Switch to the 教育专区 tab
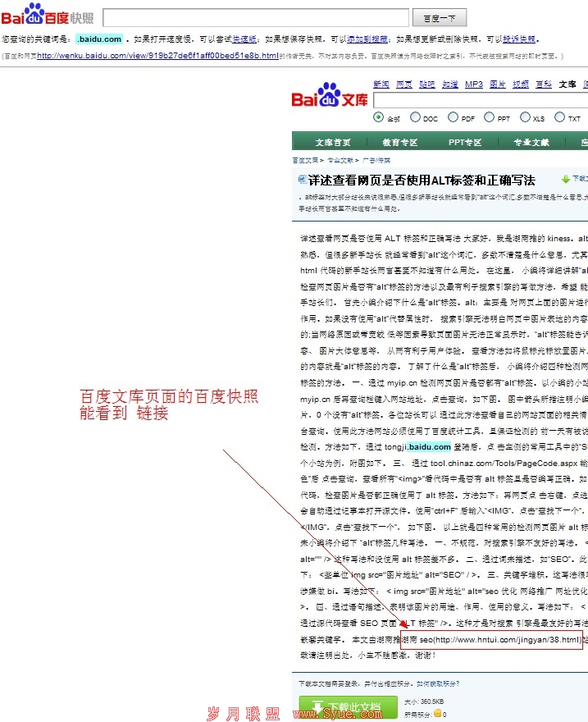Viewport: 588px width, 722px height. click(399, 142)
